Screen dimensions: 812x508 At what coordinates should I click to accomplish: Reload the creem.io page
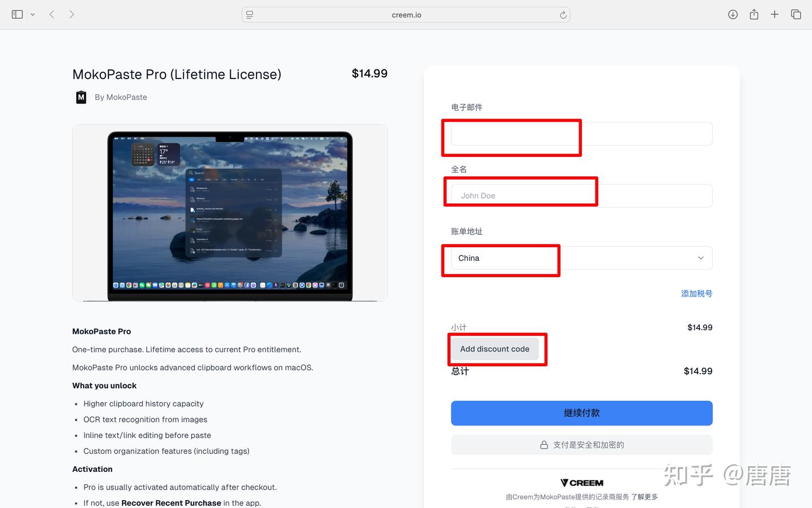point(563,15)
